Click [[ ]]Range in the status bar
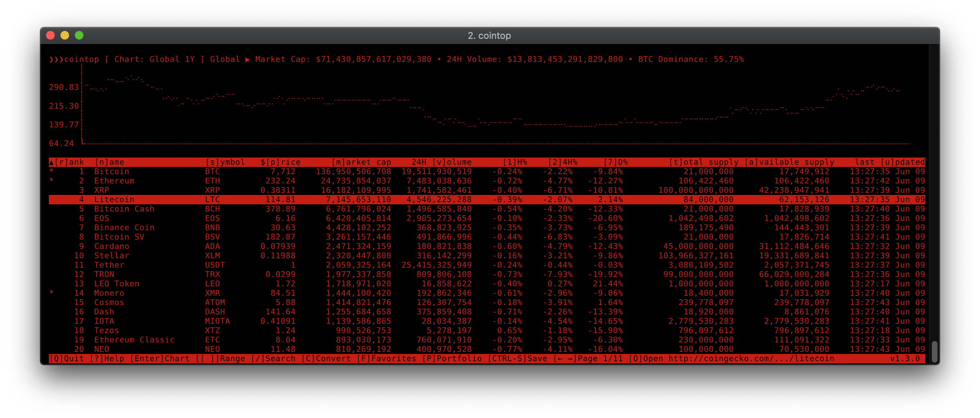The image size is (980, 418). [x=220, y=359]
